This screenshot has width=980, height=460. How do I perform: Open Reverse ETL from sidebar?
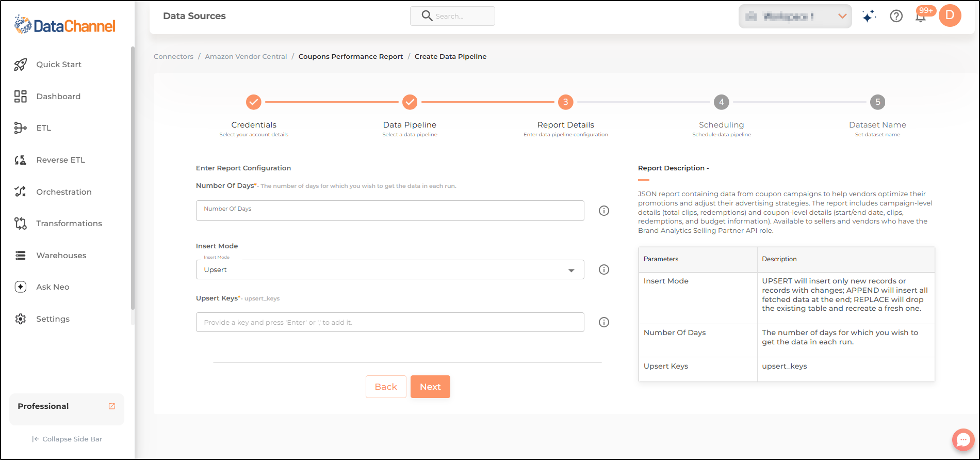pyautogui.click(x=60, y=160)
